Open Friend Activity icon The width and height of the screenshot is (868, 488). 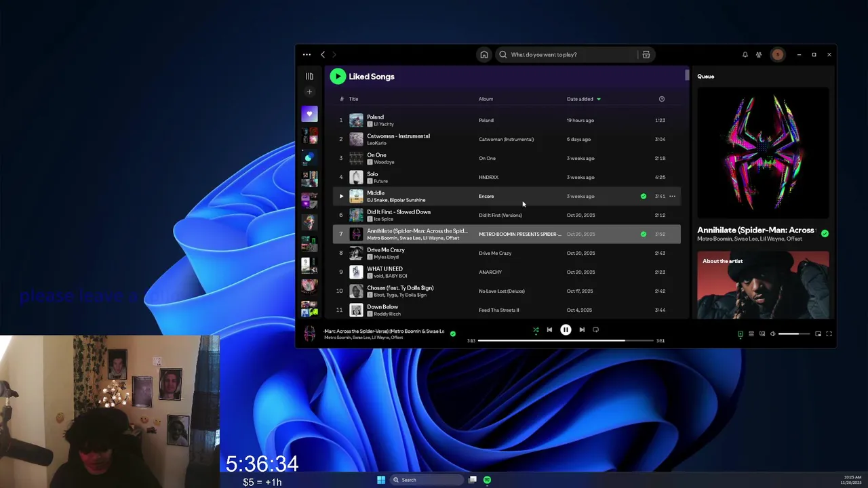tap(759, 54)
